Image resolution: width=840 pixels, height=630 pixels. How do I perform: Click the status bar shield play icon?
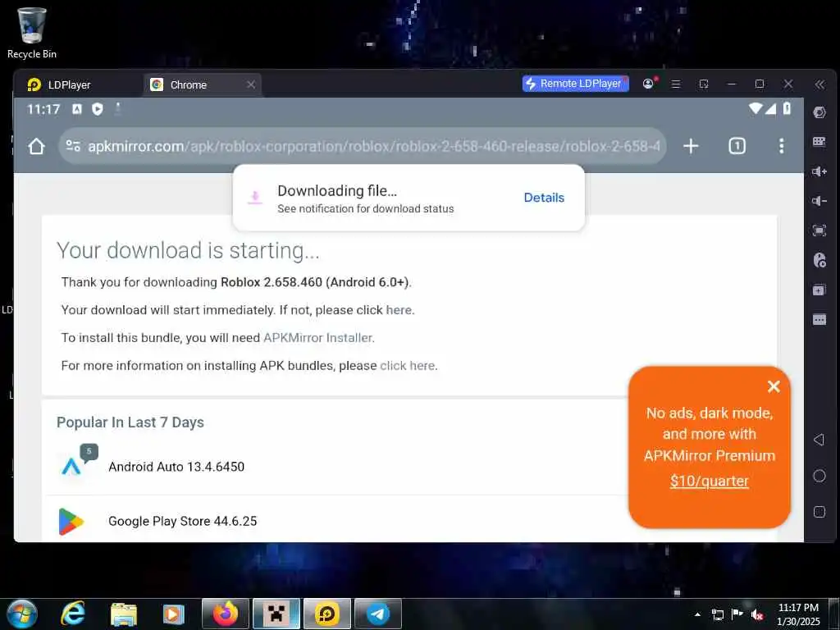point(98,109)
